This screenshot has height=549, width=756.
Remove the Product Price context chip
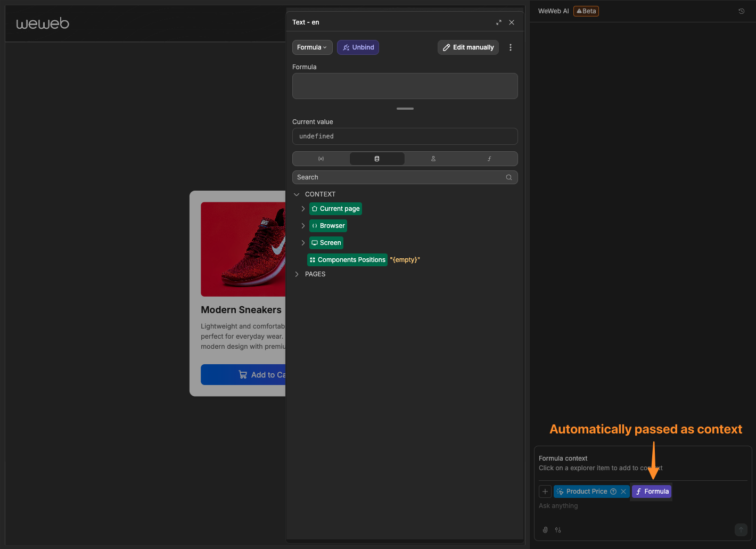(623, 491)
